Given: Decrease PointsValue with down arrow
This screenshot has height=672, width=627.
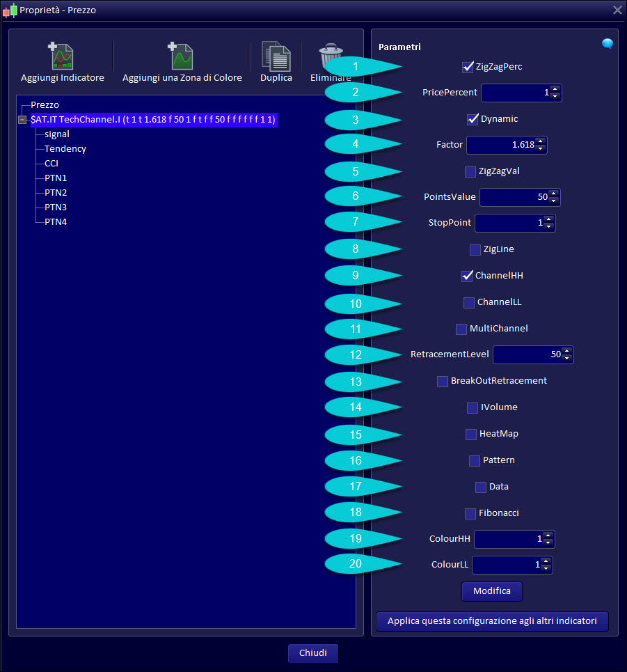Looking at the screenshot, I should click(554, 201).
